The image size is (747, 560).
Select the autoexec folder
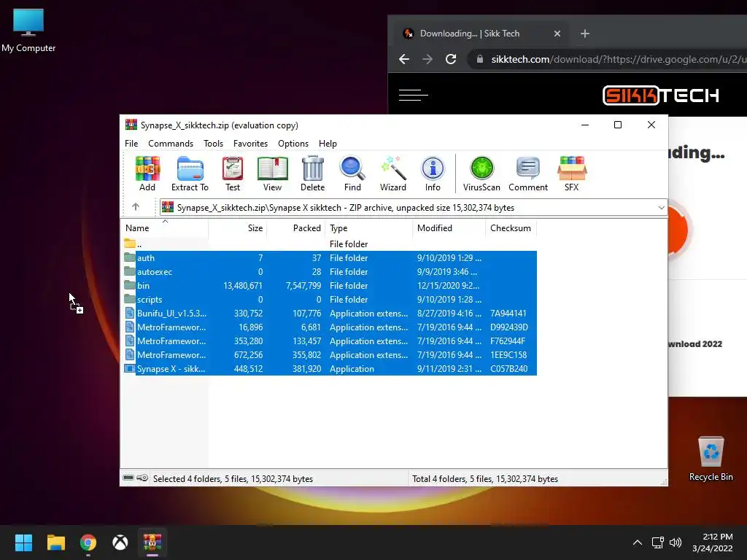[329, 271]
